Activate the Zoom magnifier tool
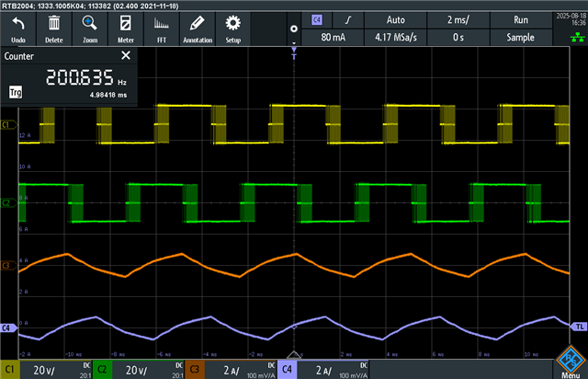Image resolution: width=588 pixels, height=379 pixels. 90,29
